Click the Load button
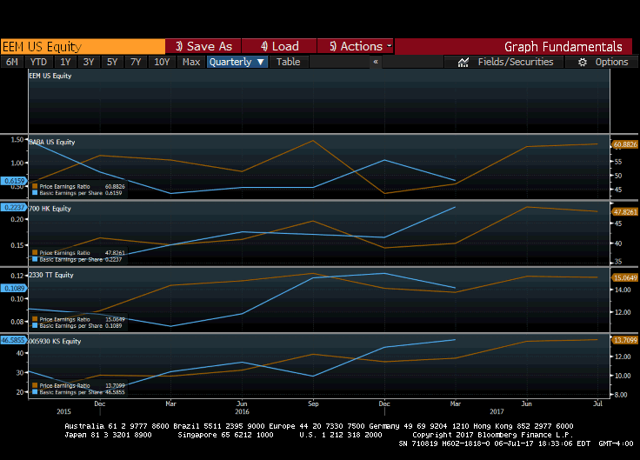640x460 pixels. pos(279,47)
